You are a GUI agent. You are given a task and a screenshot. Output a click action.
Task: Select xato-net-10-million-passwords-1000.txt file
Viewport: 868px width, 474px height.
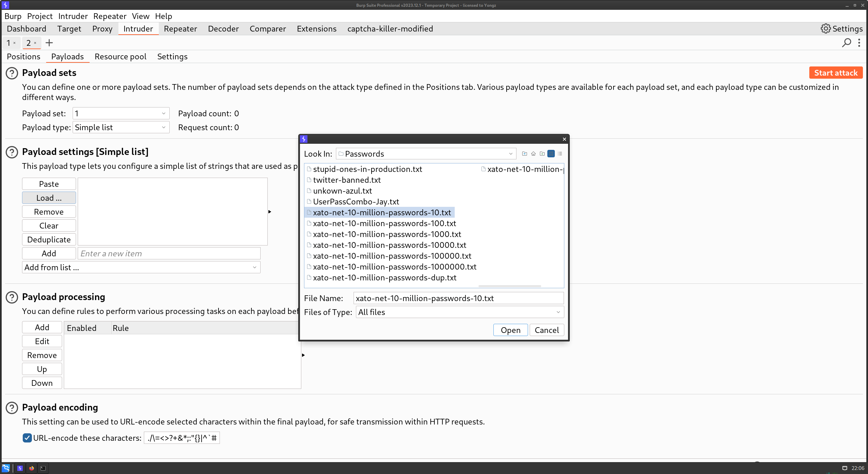(x=387, y=234)
